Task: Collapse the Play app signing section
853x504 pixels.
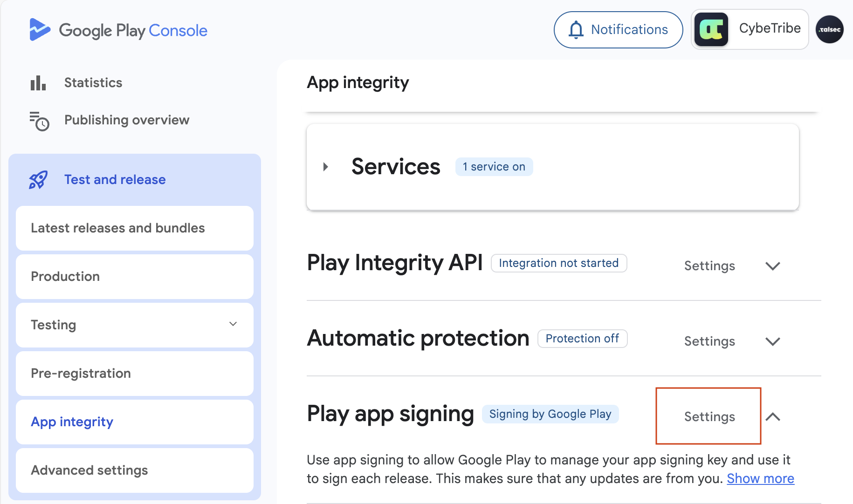Action: point(772,417)
